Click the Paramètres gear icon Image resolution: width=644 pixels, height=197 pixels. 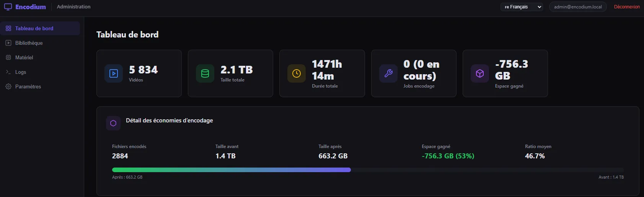click(8, 86)
